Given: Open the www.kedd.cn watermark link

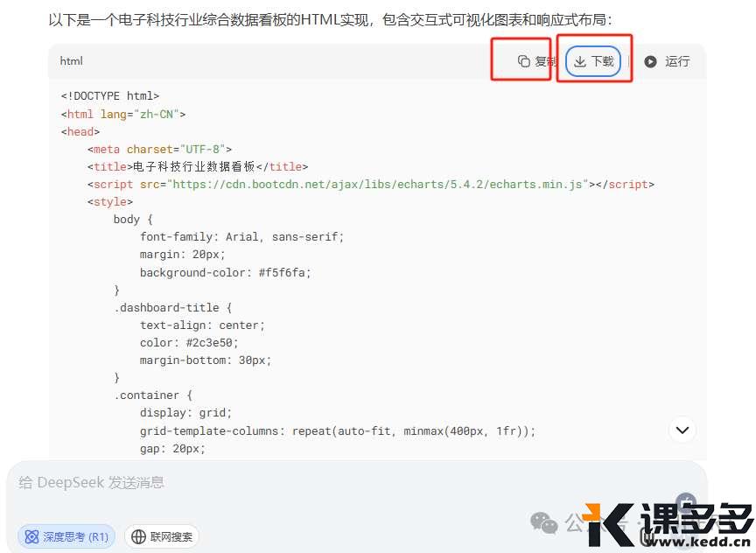Looking at the screenshot, I should pyautogui.click(x=697, y=542).
